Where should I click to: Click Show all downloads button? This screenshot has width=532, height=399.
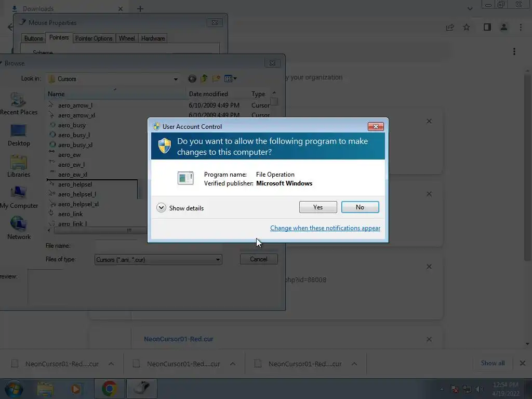[493, 363]
